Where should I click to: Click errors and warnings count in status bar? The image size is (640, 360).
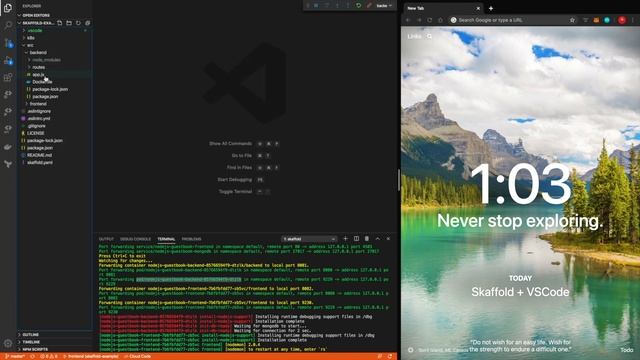pos(49,356)
